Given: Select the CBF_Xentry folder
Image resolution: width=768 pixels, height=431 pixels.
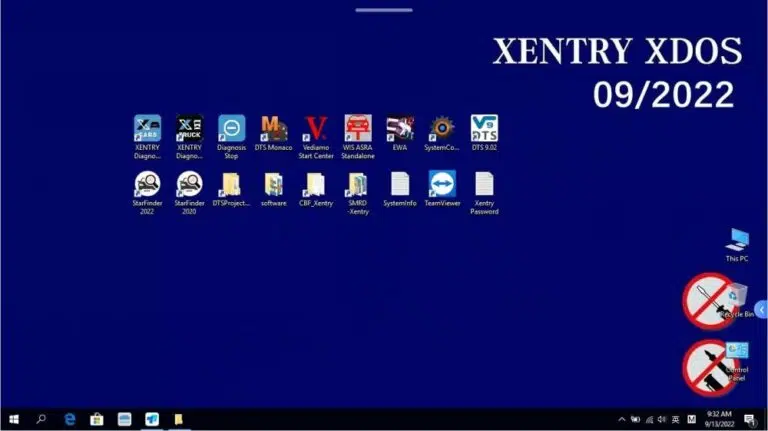Looking at the screenshot, I should [x=315, y=185].
